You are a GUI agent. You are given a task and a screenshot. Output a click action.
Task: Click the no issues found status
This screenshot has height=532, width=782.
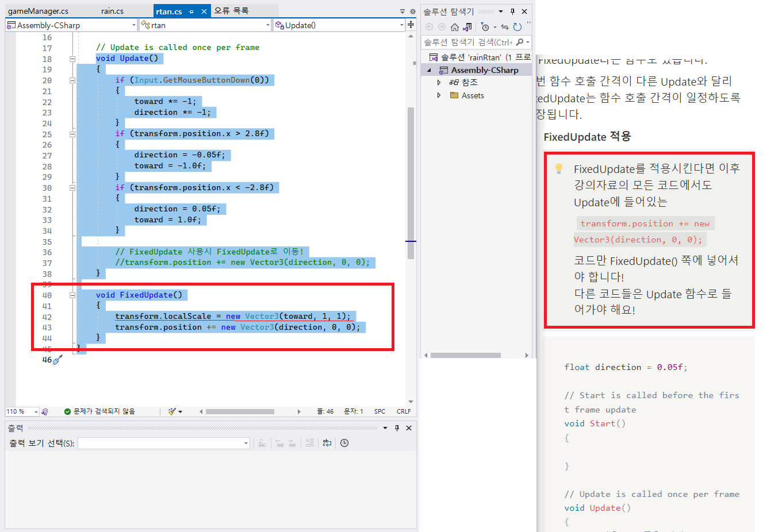[99, 411]
